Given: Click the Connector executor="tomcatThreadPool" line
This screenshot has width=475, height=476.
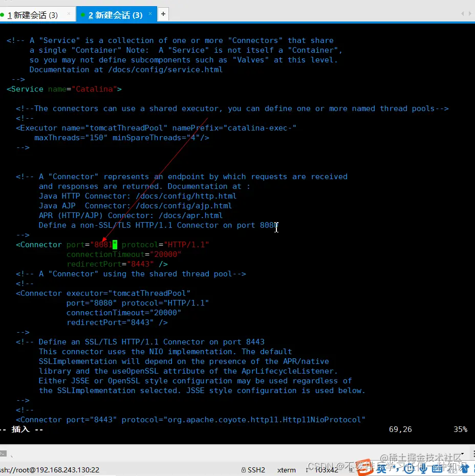Looking at the screenshot, I should 103,293.
